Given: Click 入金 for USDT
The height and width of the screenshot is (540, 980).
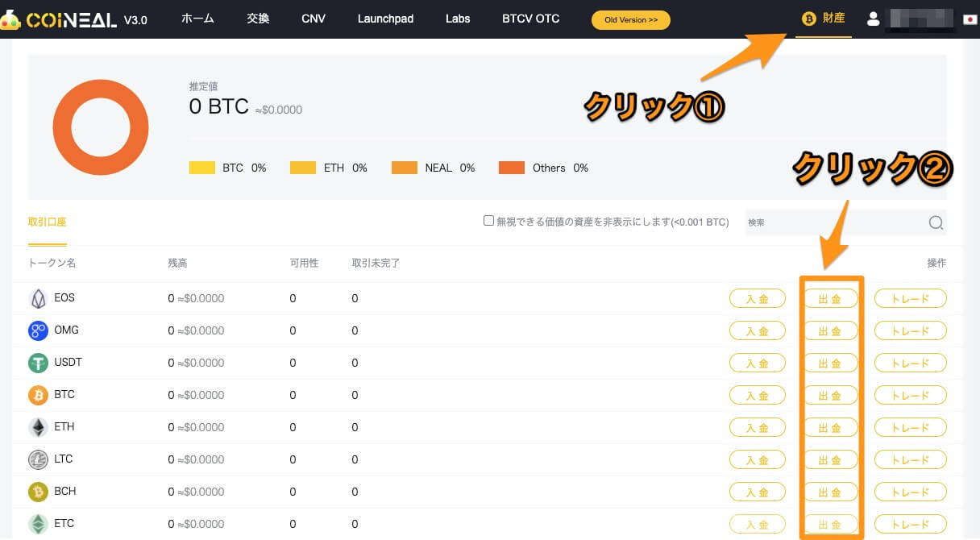Looking at the screenshot, I should (x=758, y=363).
